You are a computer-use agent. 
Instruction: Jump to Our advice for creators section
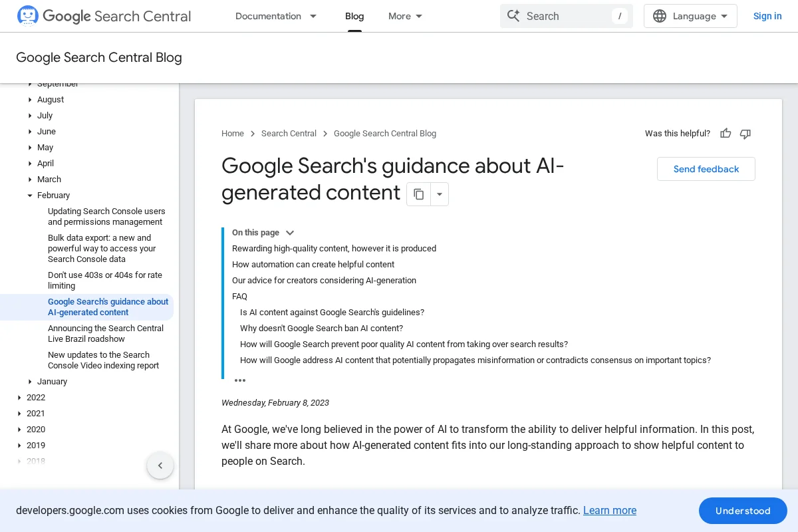click(324, 281)
